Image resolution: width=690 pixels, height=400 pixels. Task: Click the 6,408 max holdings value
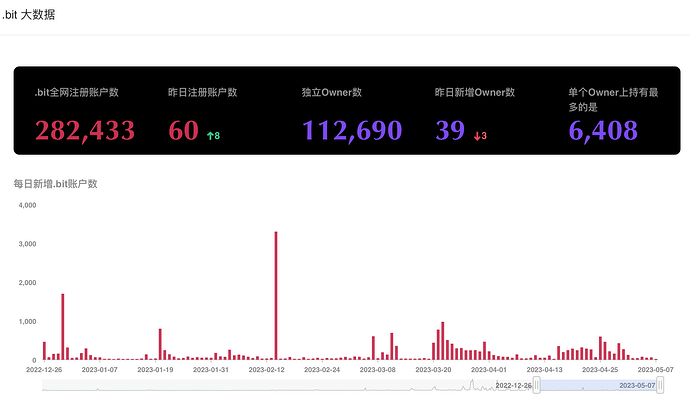603,130
